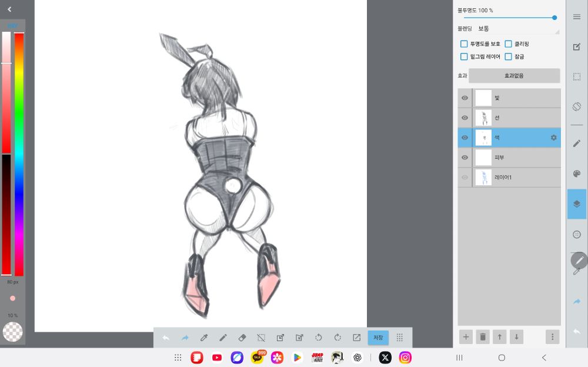Select the marquee selection tool in sidebar
Screen dimensions: 588x367
(x=577, y=76)
